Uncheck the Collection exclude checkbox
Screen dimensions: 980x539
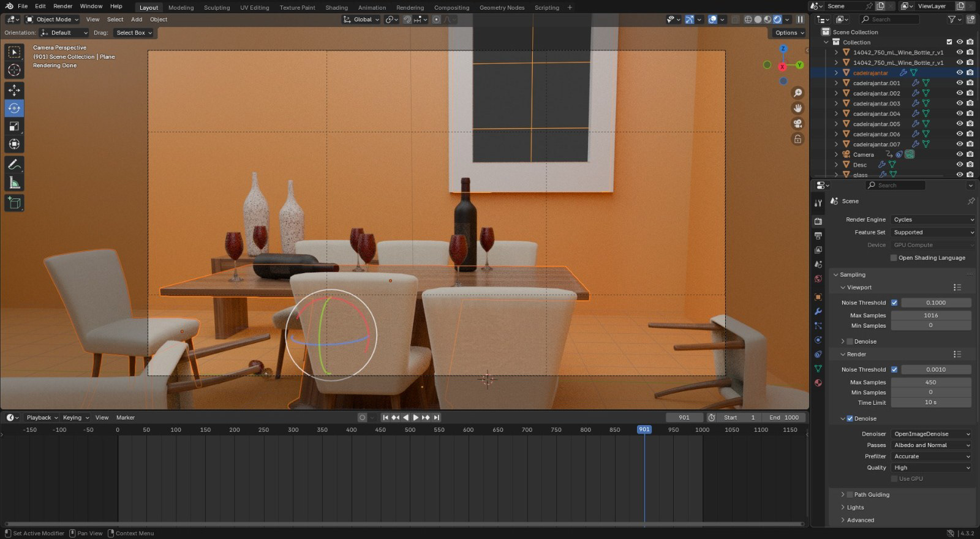tap(949, 42)
